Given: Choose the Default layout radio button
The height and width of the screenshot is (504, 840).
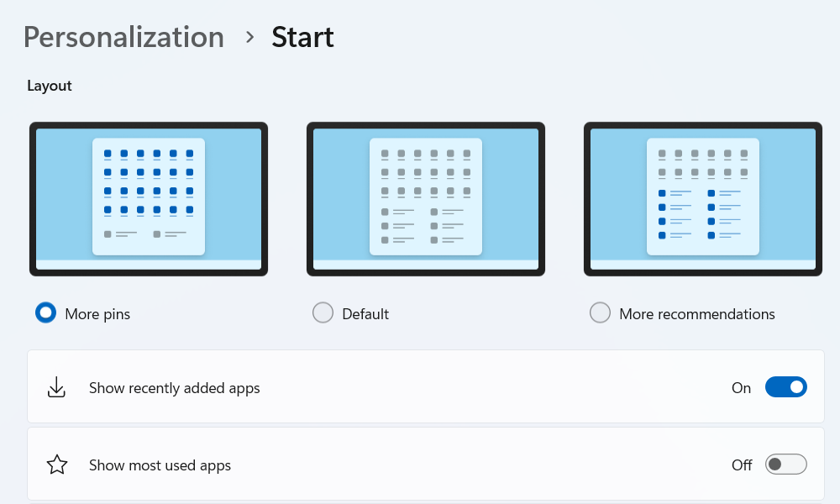Looking at the screenshot, I should [323, 313].
